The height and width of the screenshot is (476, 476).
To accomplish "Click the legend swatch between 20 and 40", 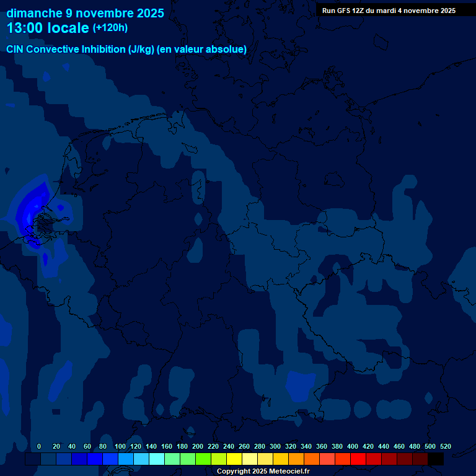I will pos(64,459).
